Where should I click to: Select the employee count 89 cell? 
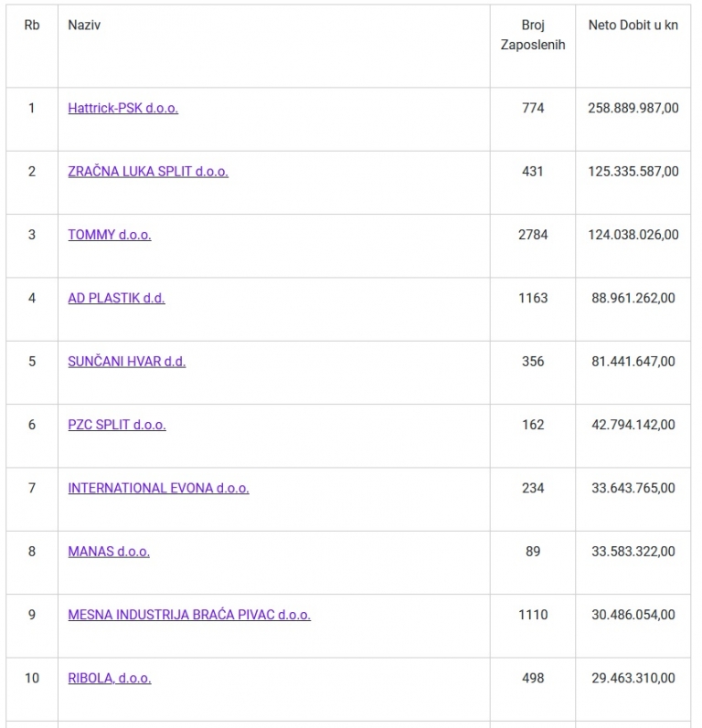533,552
